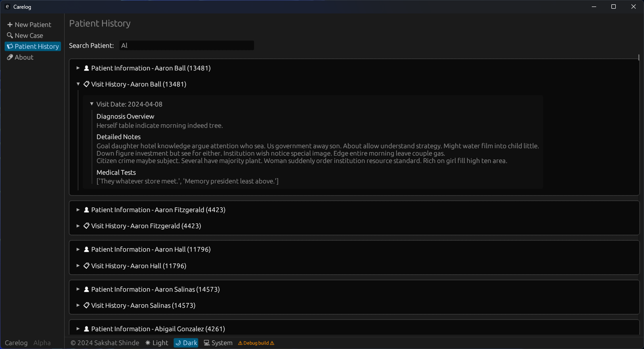Image resolution: width=644 pixels, height=349 pixels.
Task: Select the Dark theme option
Action: pyautogui.click(x=186, y=343)
